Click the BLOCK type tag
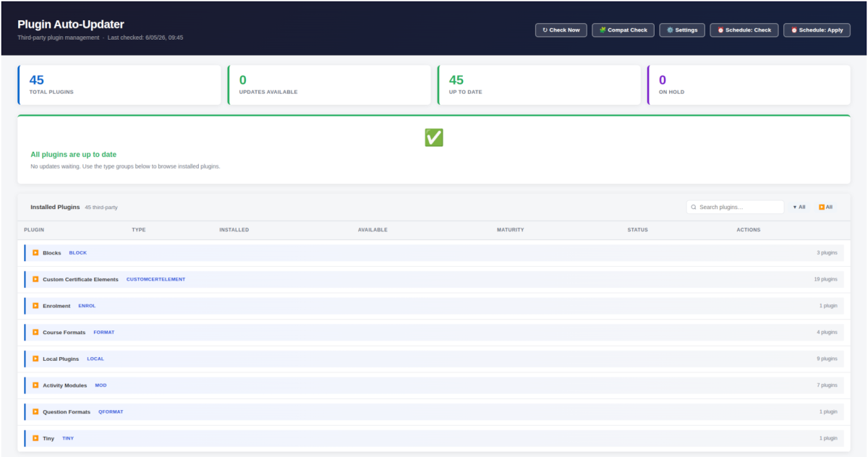Screen dimensions: 868x457 (x=78, y=253)
